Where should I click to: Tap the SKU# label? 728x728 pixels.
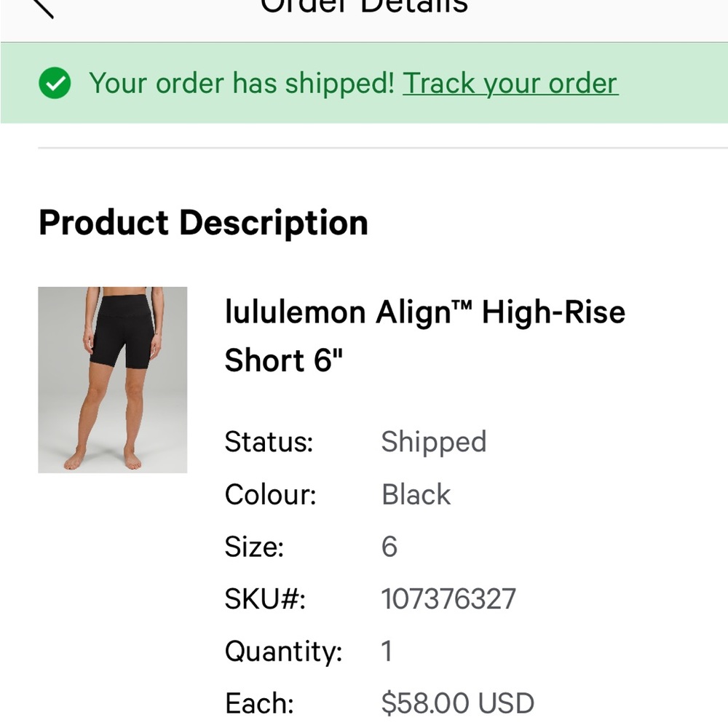[265, 598]
